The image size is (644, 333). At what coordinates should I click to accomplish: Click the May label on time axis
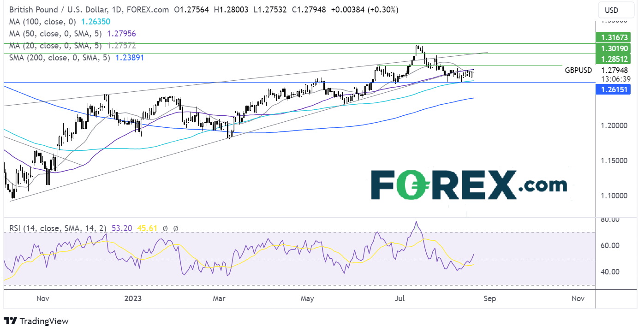(x=307, y=298)
